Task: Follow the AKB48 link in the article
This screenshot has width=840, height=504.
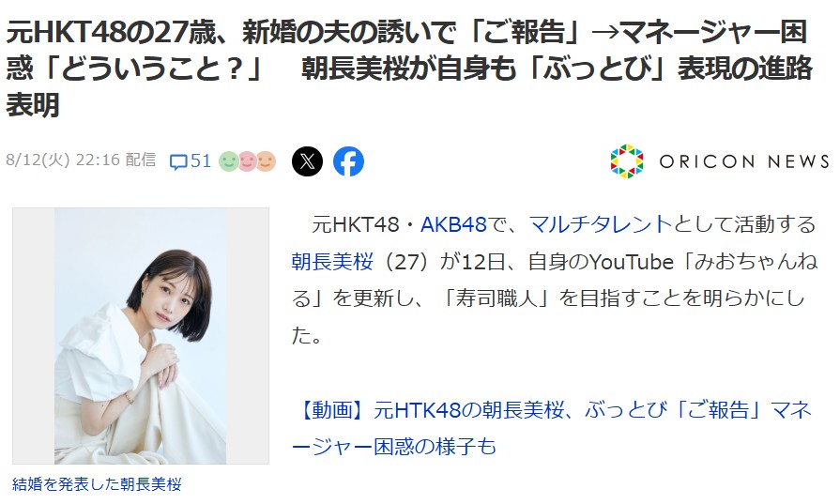Action: [453, 224]
